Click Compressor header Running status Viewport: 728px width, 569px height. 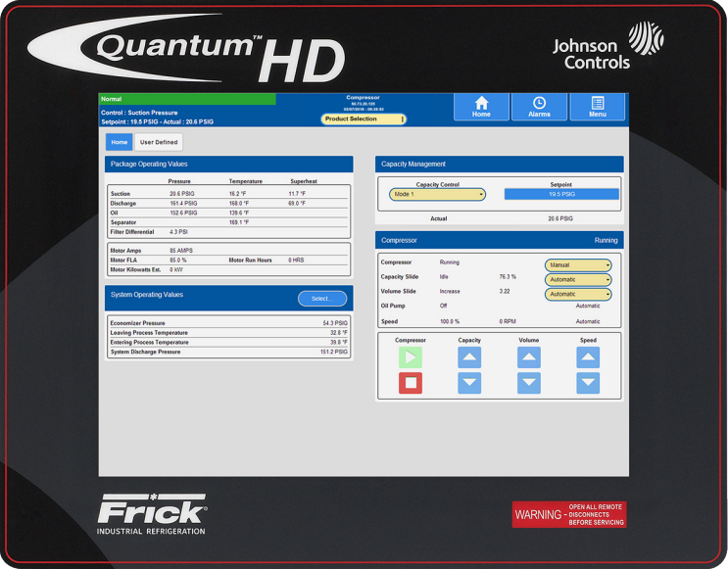click(606, 240)
